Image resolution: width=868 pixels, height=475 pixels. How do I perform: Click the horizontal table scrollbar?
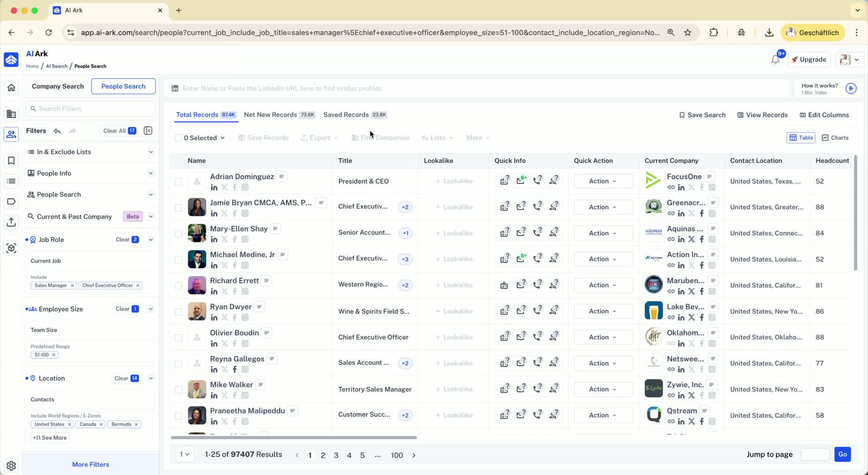[294, 438]
